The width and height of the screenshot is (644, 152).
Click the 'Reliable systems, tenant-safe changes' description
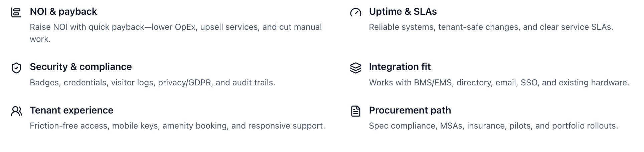491,27
